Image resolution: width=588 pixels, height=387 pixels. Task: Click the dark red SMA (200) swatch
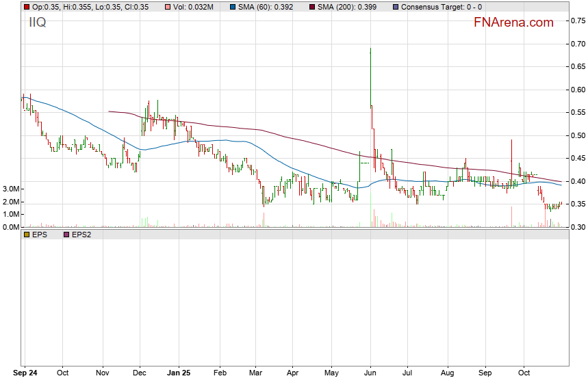(314, 7)
